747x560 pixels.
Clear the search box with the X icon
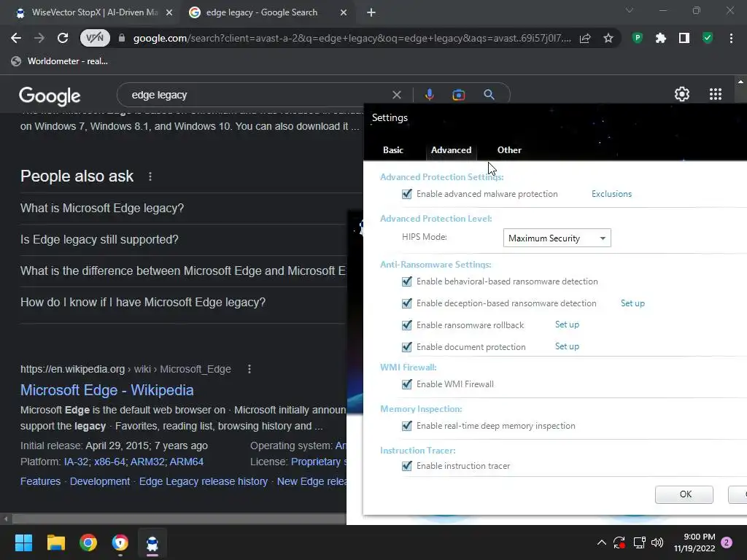point(396,95)
